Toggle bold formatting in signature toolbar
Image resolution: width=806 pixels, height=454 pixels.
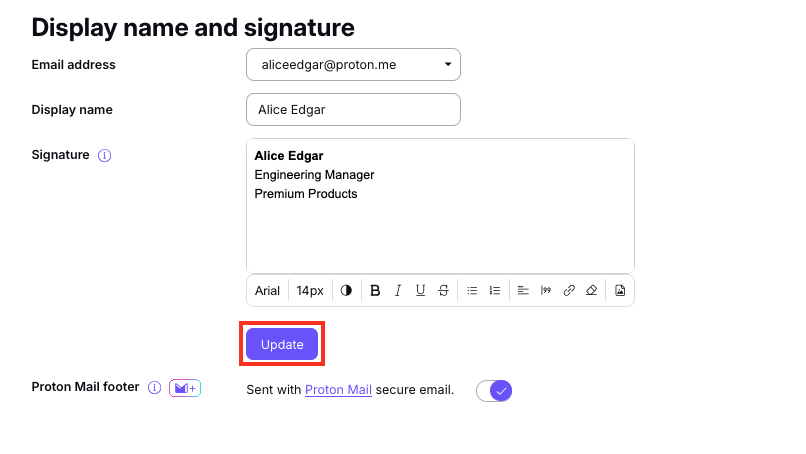pyautogui.click(x=375, y=291)
